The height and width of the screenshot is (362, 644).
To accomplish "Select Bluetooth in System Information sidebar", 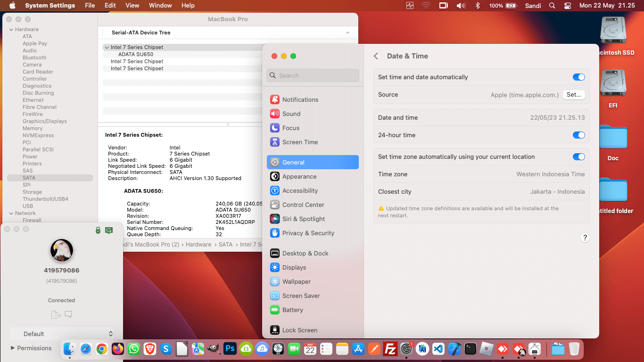I will [x=34, y=58].
